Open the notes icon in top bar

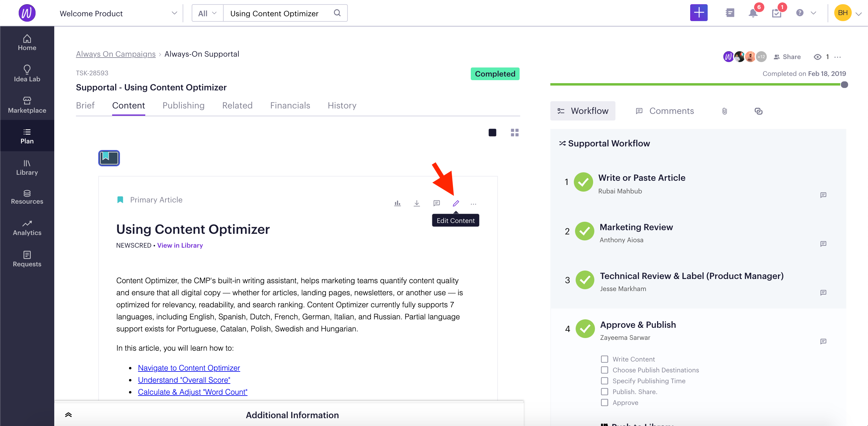click(x=730, y=13)
